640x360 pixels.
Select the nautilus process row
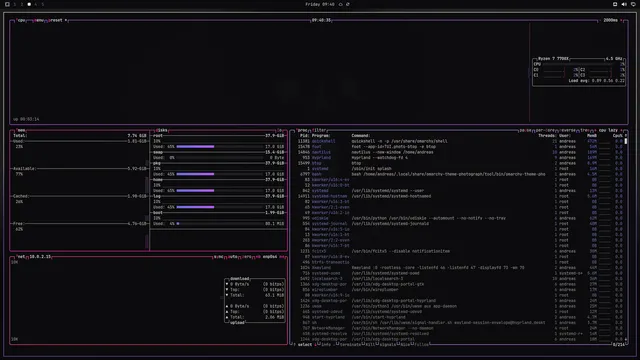coord(459,152)
